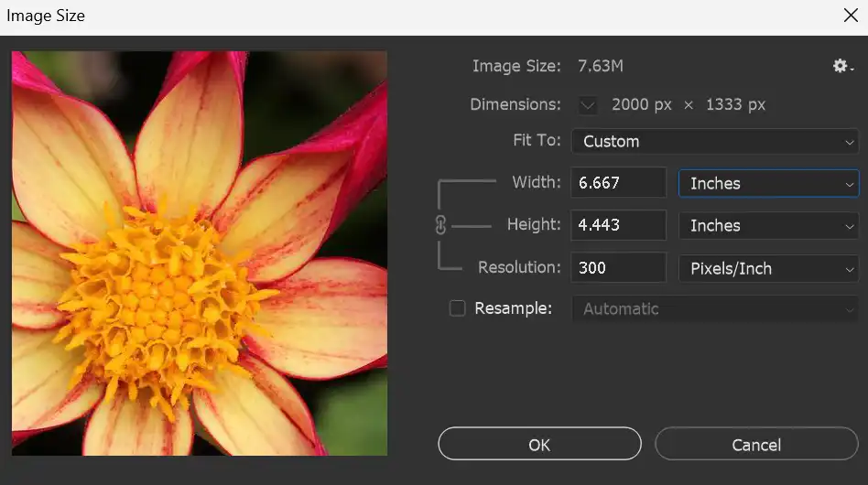Screen dimensions: 868x485
Task: Click the Width label
Action: coord(537,182)
